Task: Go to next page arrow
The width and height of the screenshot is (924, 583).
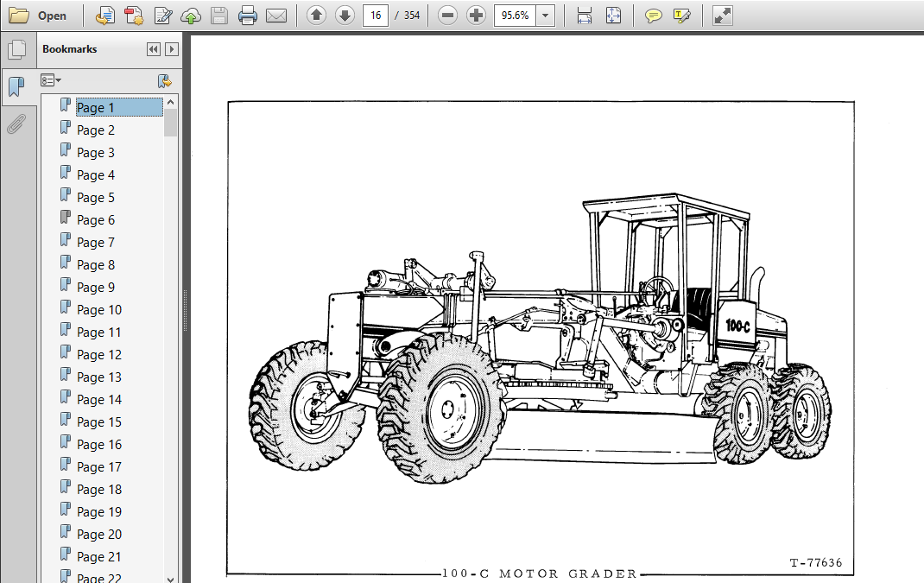Action: (345, 16)
